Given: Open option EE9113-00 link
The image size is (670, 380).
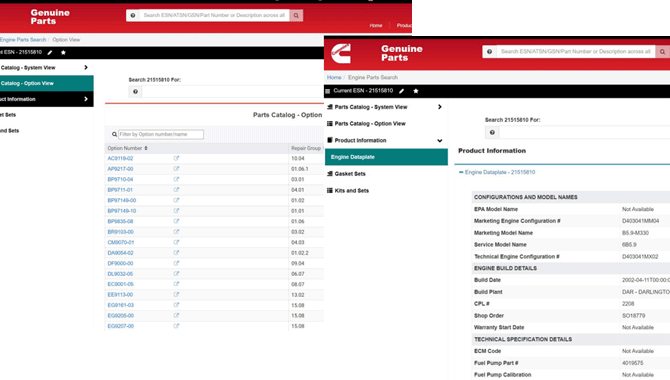Looking at the screenshot, I should pos(120,295).
